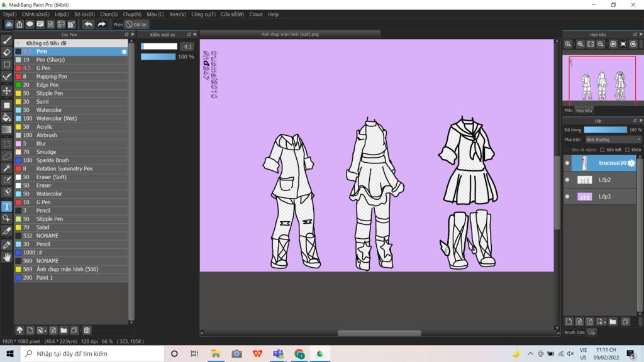
Task: Select the Airbrush brush
Action: [71, 135]
